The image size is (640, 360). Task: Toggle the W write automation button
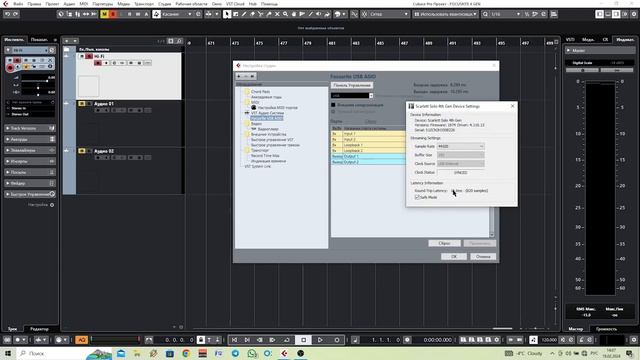point(138,14)
